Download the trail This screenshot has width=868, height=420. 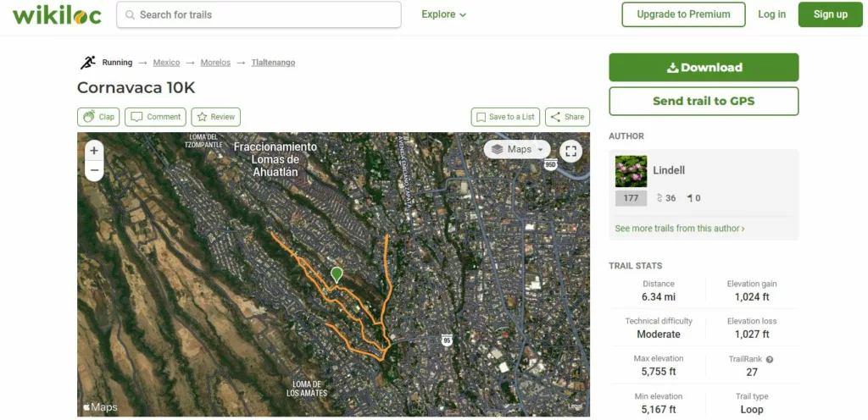(x=704, y=68)
